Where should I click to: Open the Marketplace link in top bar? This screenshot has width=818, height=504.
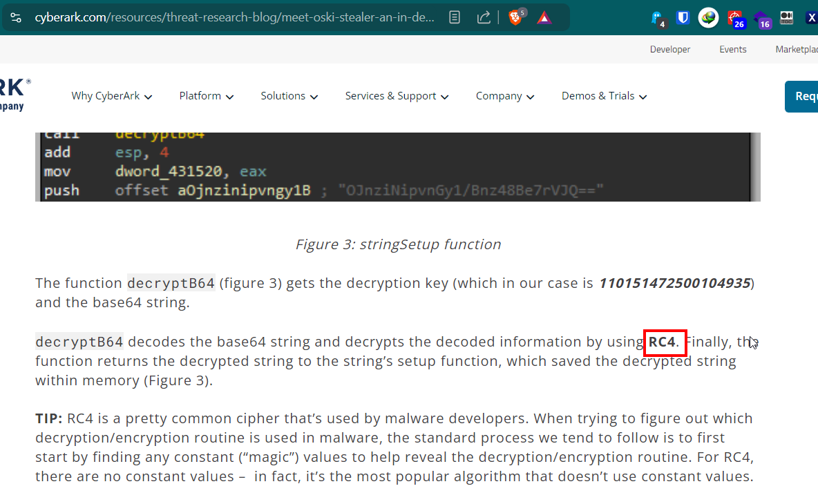point(797,49)
